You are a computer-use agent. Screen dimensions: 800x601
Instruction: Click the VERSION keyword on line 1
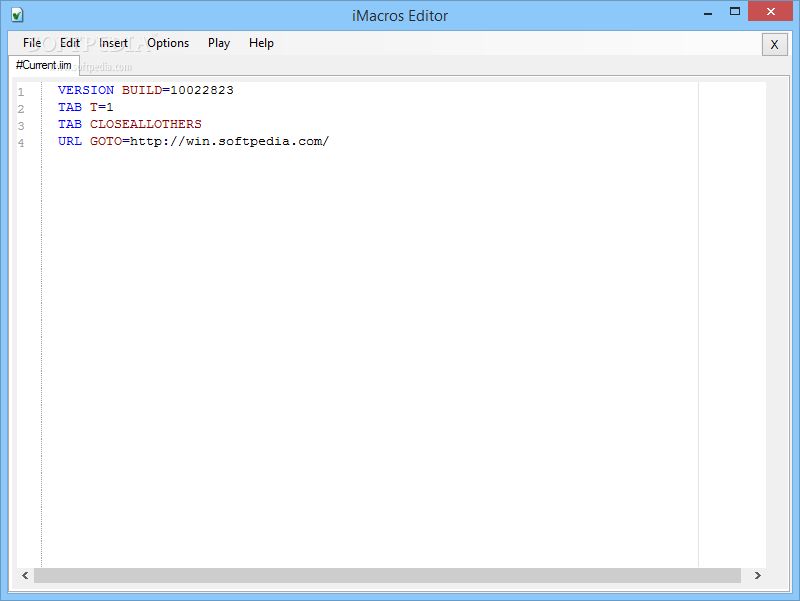click(x=86, y=90)
